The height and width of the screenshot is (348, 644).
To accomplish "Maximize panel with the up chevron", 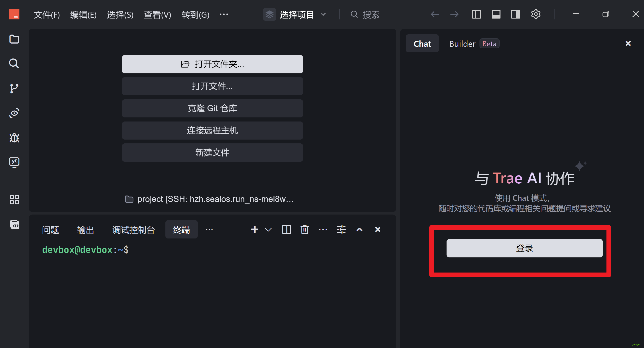I will 359,229.
